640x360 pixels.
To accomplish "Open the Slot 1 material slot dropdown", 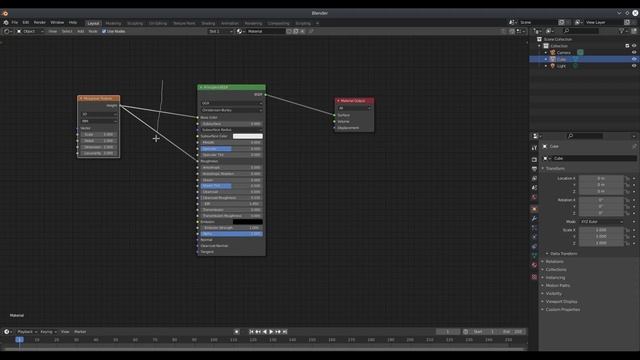I will tap(221, 31).
